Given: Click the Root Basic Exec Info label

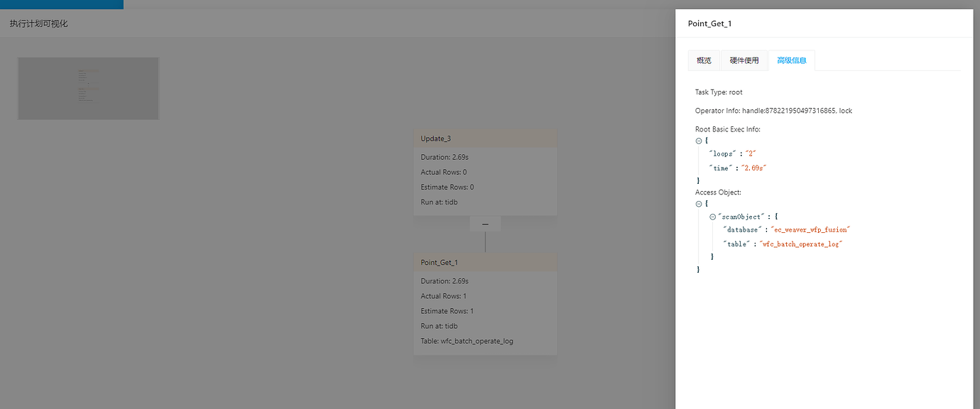Looking at the screenshot, I should pyautogui.click(x=728, y=129).
